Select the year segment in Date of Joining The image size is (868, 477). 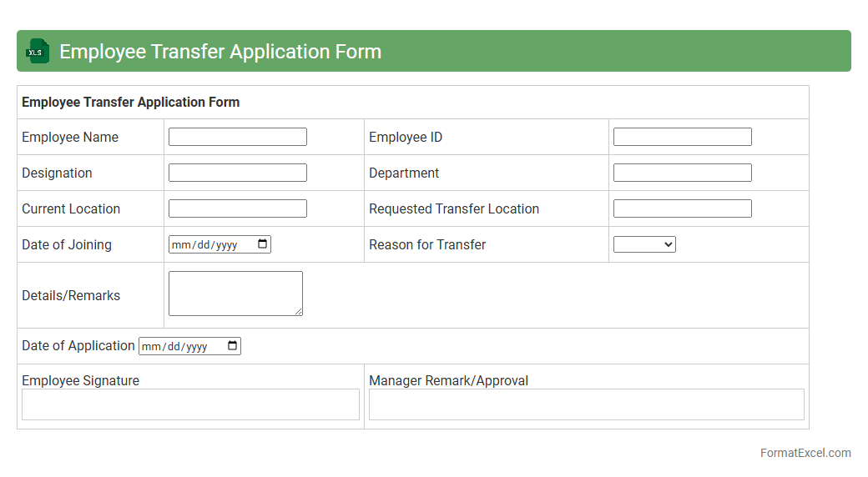[226, 245]
